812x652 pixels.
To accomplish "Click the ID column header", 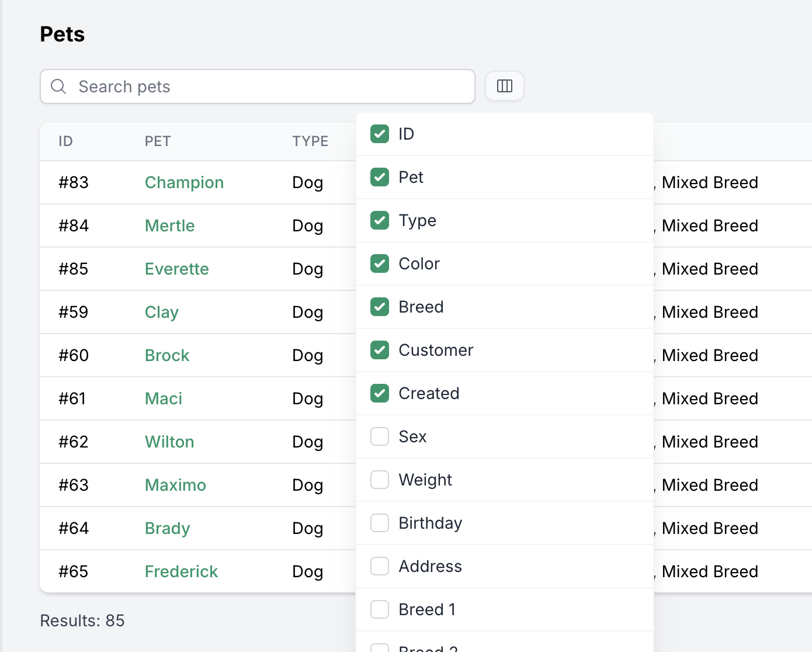I will [65, 141].
